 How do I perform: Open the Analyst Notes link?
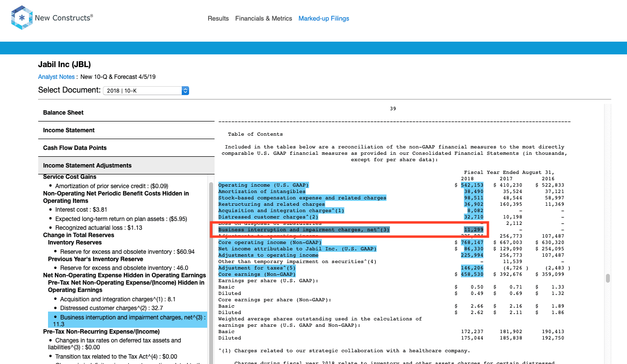[56, 77]
